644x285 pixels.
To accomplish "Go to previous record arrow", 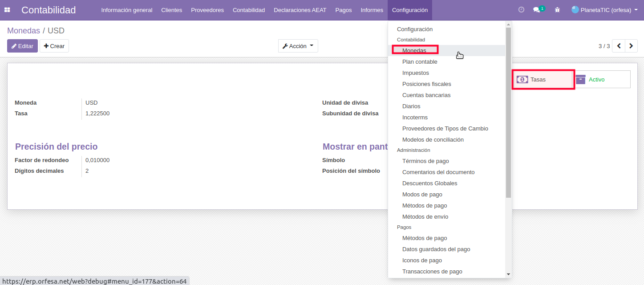I will coord(619,46).
